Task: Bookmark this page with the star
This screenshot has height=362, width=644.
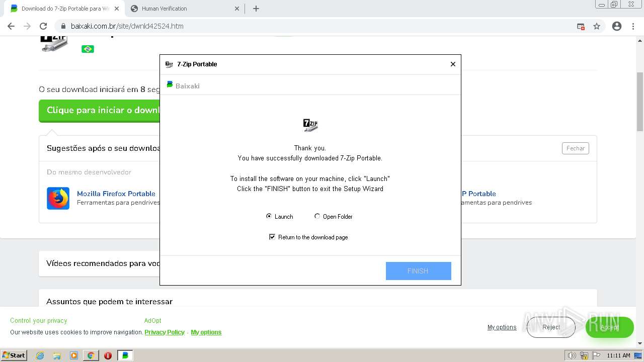Action: pyautogui.click(x=597, y=26)
